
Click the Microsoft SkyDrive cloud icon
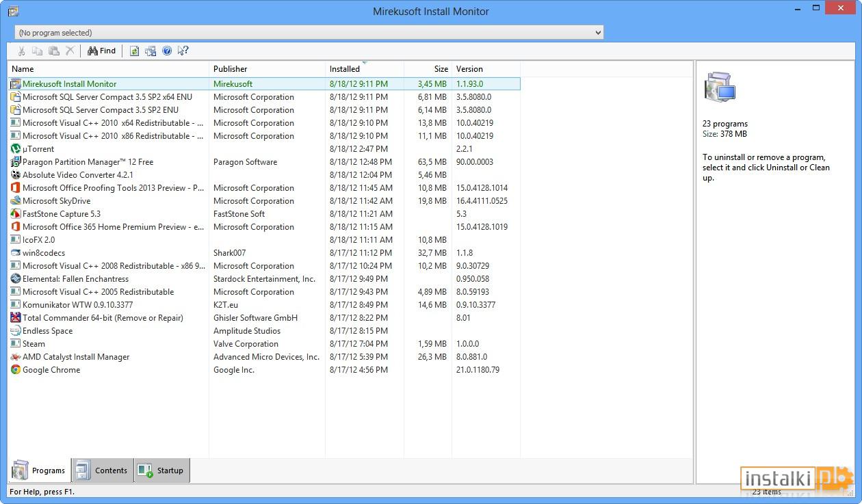16,201
